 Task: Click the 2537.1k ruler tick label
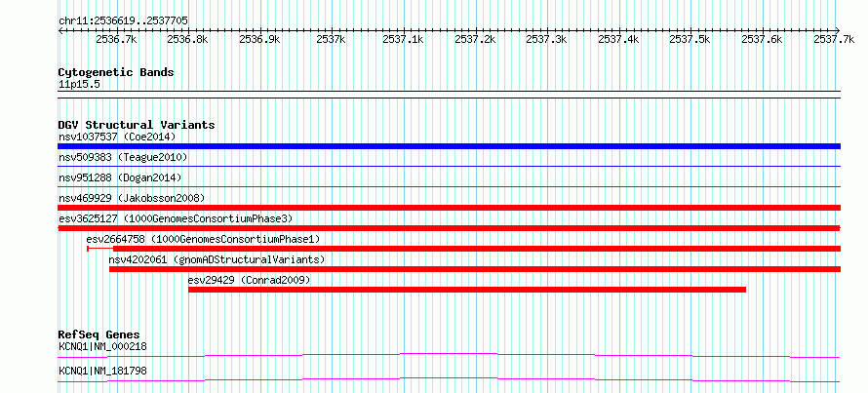[404, 40]
